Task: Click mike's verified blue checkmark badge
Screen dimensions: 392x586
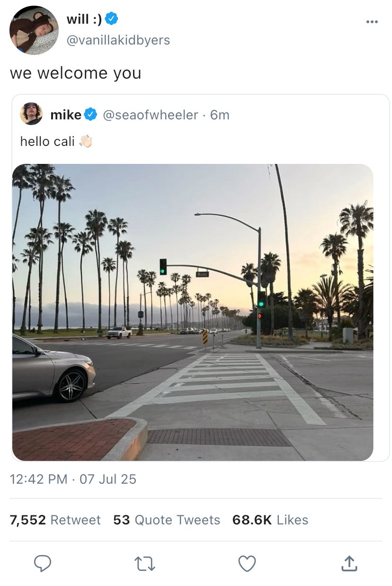Action: (x=90, y=115)
